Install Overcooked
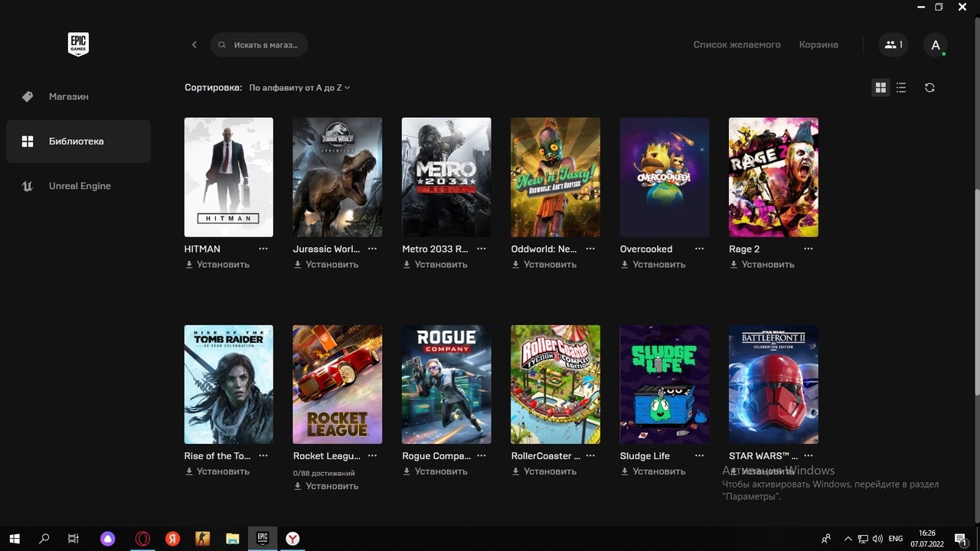The width and height of the screenshot is (980, 551). [x=653, y=265]
